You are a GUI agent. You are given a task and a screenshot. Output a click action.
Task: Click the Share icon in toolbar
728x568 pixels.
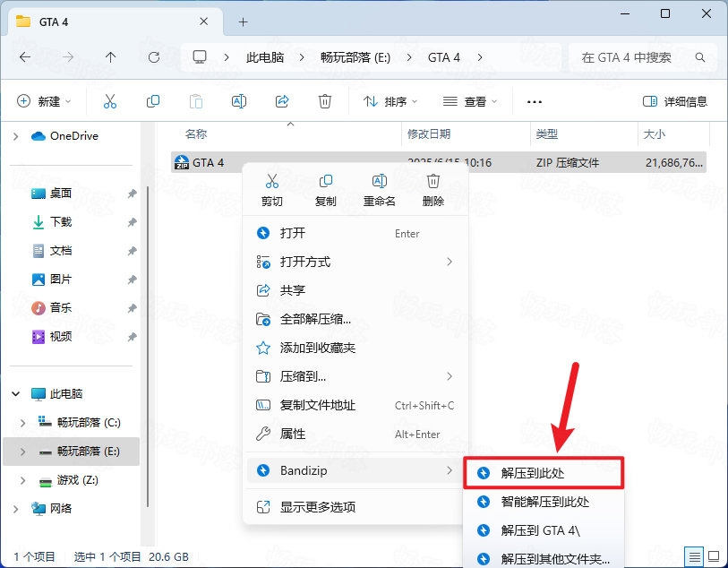tap(282, 101)
